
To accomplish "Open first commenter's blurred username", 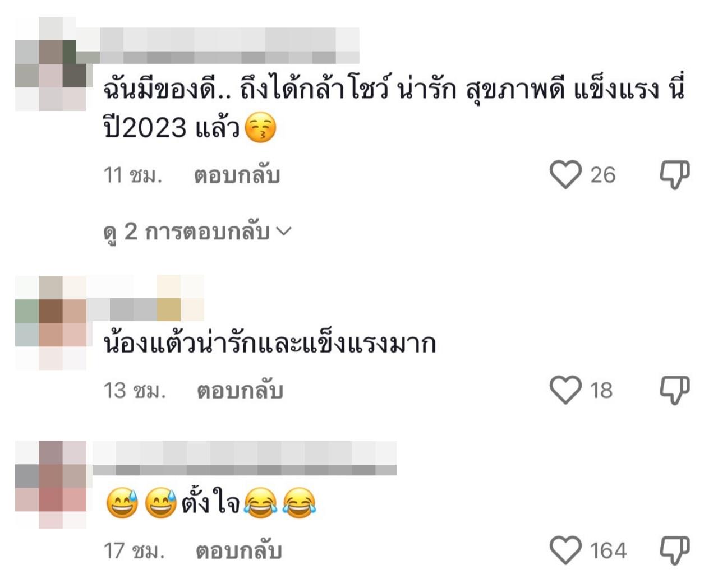I will (x=224, y=45).
